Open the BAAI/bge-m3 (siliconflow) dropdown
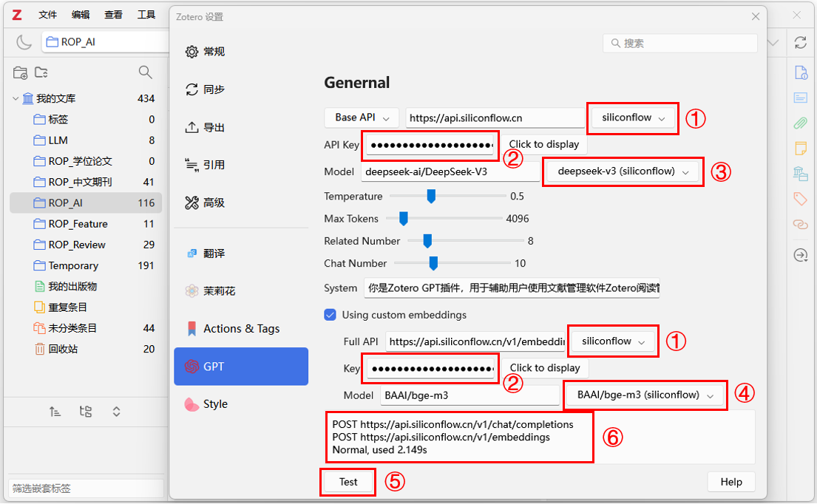Image resolution: width=817 pixels, height=504 pixels. pos(645,395)
